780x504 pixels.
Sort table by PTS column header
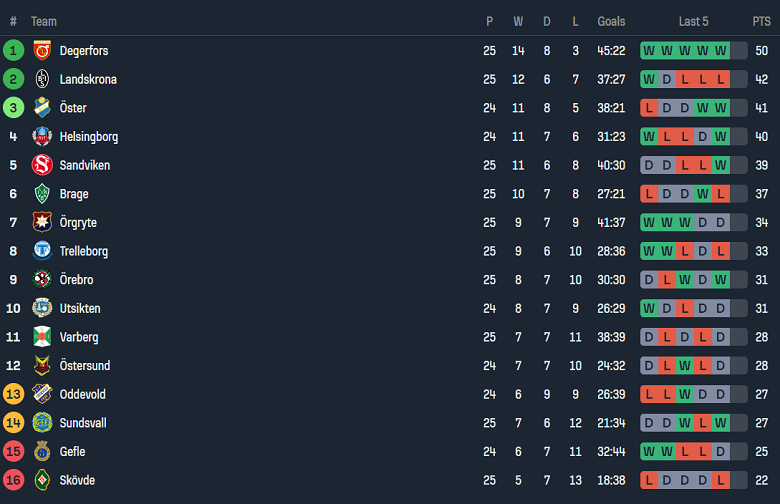point(761,21)
